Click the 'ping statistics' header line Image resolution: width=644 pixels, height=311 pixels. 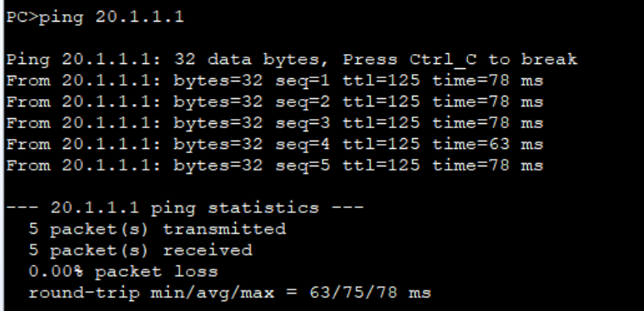click(x=184, y=208)
